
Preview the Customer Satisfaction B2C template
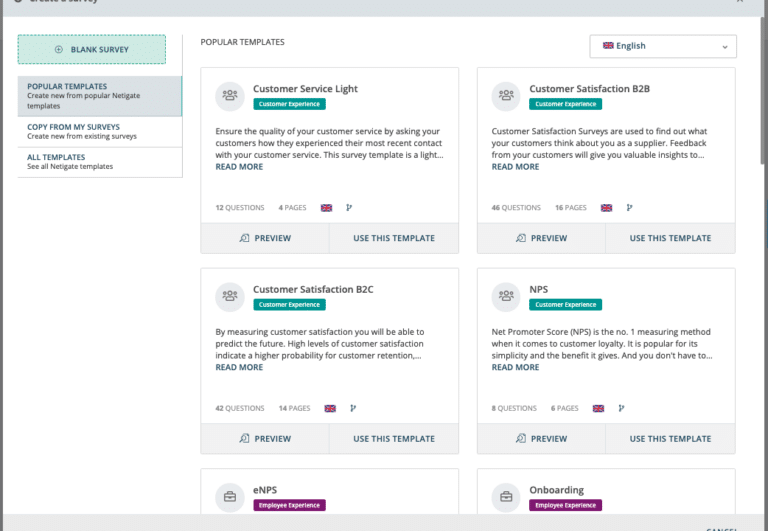[x=265, y=439]
